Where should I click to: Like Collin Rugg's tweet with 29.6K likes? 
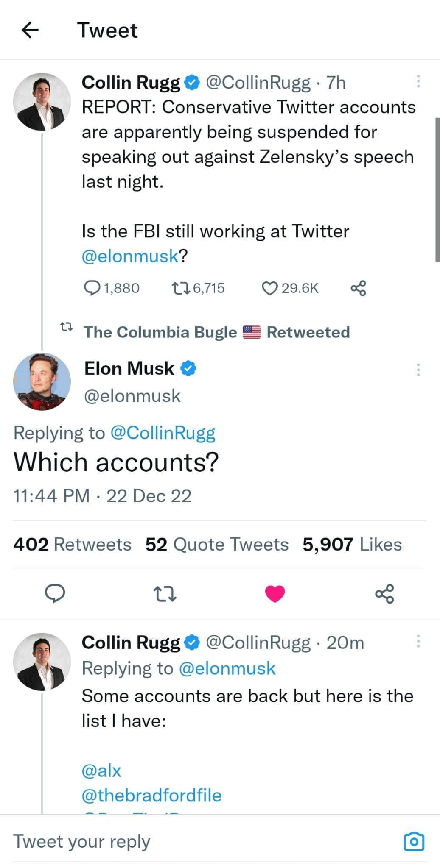[x=270, y=288]
